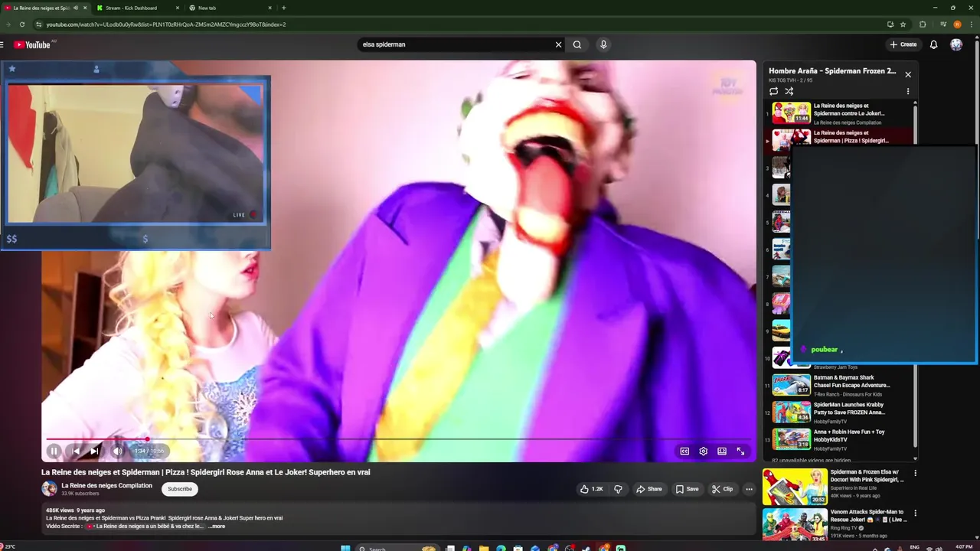Play playlist item La Reine des neiges contre Le Joker
This screenshot has width=980, height=551.
839,113
